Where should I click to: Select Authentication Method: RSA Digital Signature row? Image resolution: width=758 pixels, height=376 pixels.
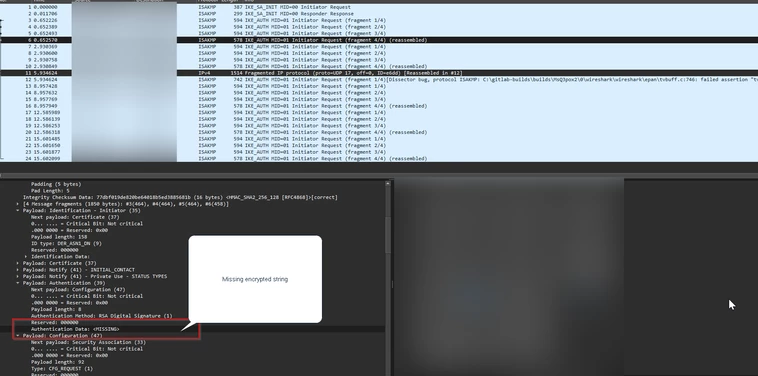click(192, 316)
